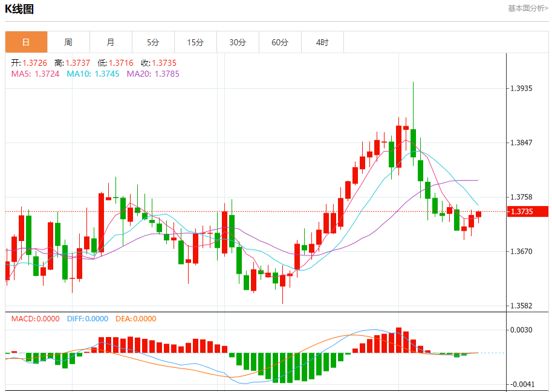Click the red 1.3735 current price tag
Screen dimensions: 552x392
tap(527, 211)
